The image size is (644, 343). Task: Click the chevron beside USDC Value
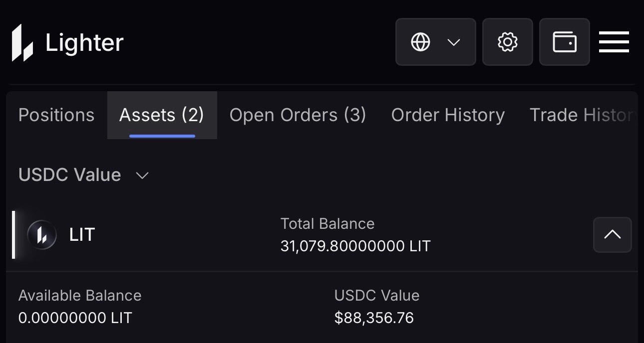tap(142, 175)
